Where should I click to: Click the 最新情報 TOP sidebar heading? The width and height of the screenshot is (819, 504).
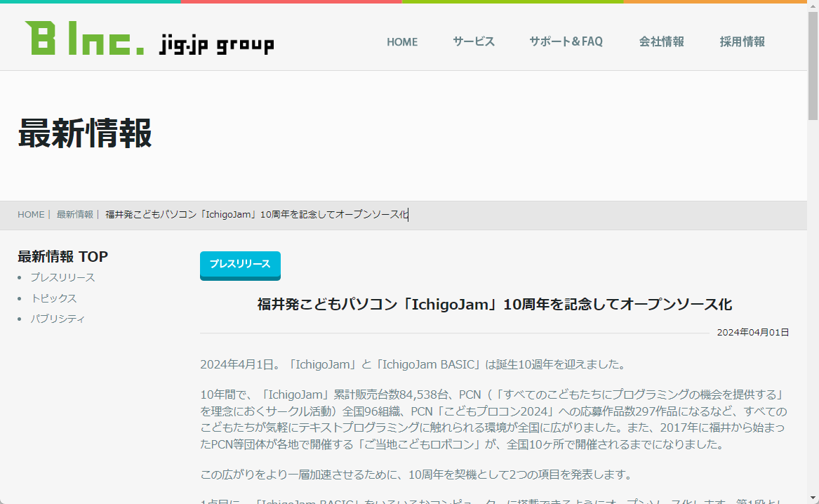(62, 256)
